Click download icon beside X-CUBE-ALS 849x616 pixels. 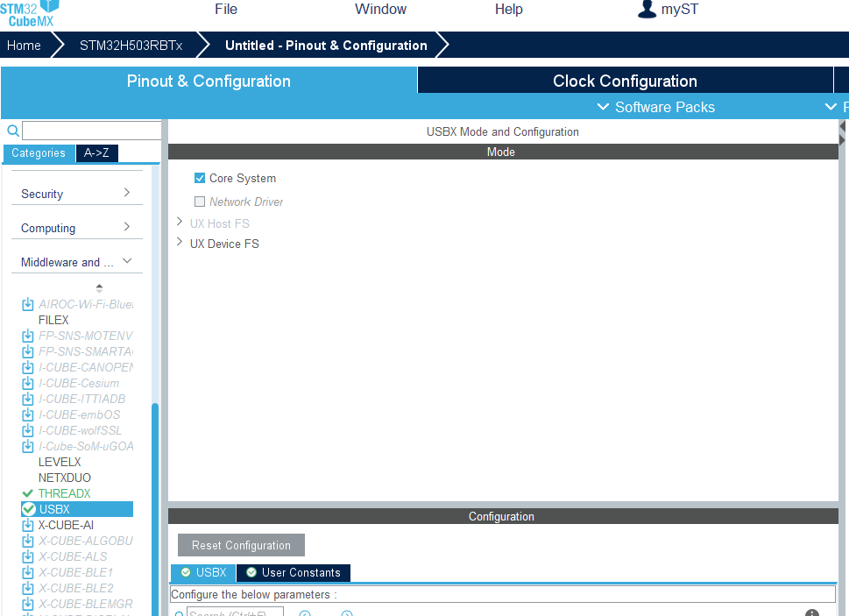pos(28,556)
